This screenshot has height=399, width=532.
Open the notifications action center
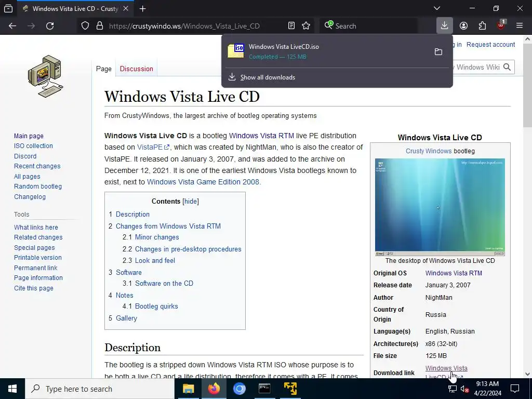click(x=515, y=389)
